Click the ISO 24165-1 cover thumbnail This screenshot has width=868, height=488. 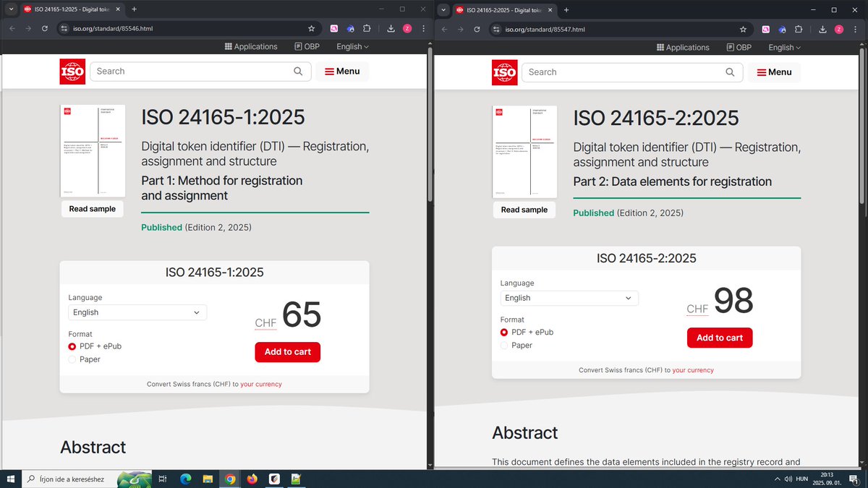[x=93, y=151]
